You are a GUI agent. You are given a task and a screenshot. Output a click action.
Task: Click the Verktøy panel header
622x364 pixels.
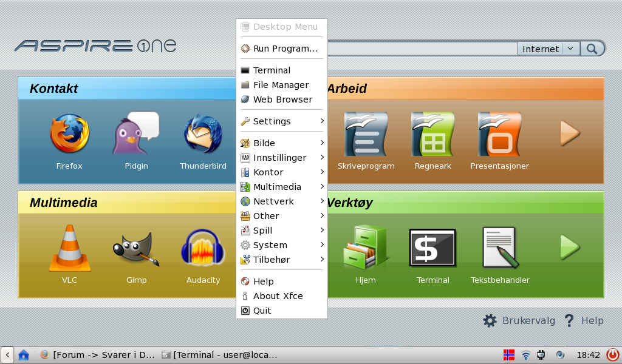pyautogui.click(x=465, y=203)
